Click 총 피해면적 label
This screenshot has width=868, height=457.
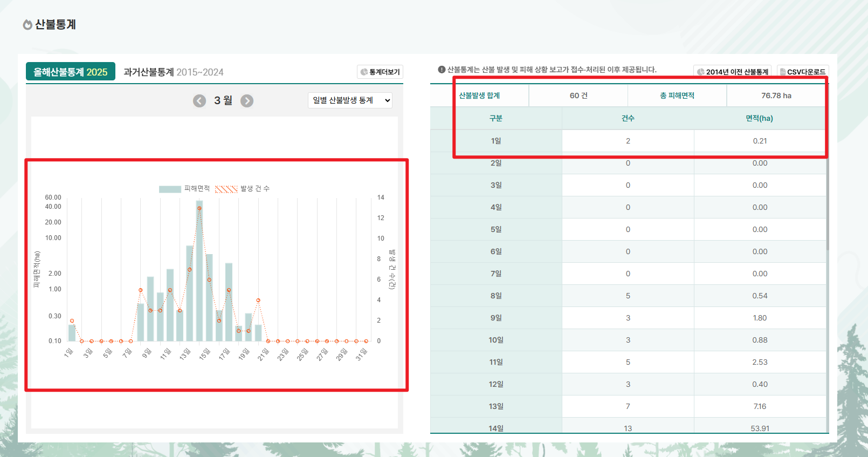[677, 96]
